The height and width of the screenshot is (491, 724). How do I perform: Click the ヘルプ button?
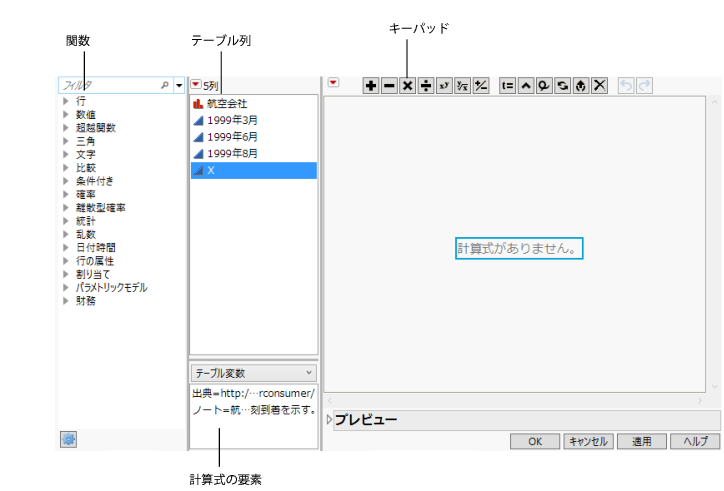pyautogui.click(x=695, y=441)
